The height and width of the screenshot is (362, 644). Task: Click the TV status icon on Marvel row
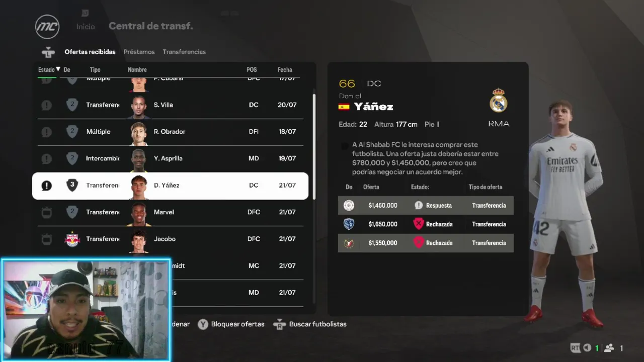[x=46, y=212]
